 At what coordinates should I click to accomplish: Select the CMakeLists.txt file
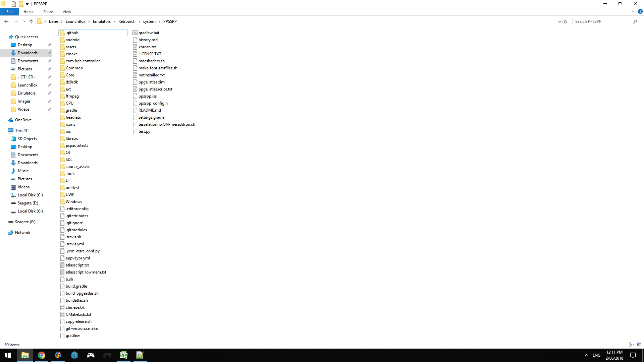point(78,314)
